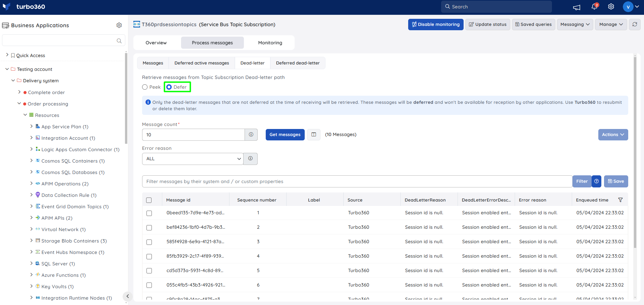Open Business Applications settings gear
Viewport: 644px width, 305px height.
[x=119, y=25]
